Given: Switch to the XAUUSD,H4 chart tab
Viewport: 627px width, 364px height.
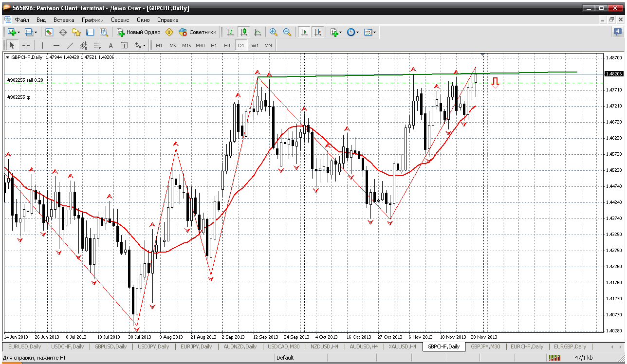Looking at the screenshot, I should pos(402,346).
